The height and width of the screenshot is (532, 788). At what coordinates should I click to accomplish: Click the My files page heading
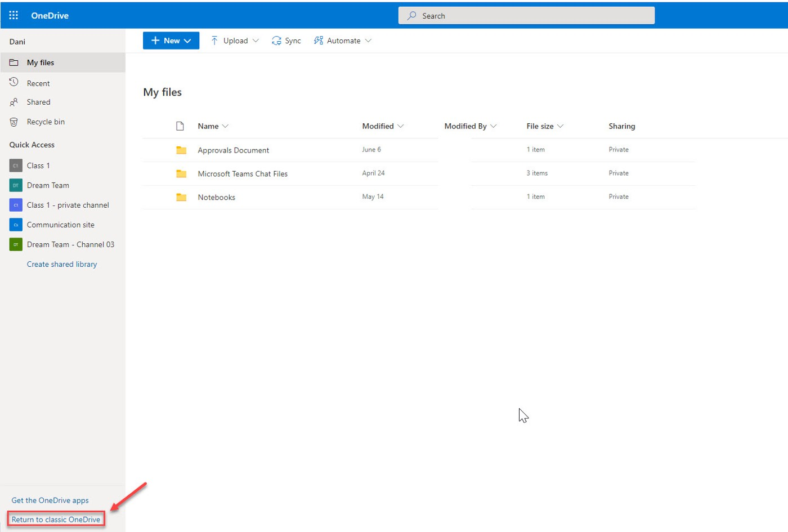(163, 92)
